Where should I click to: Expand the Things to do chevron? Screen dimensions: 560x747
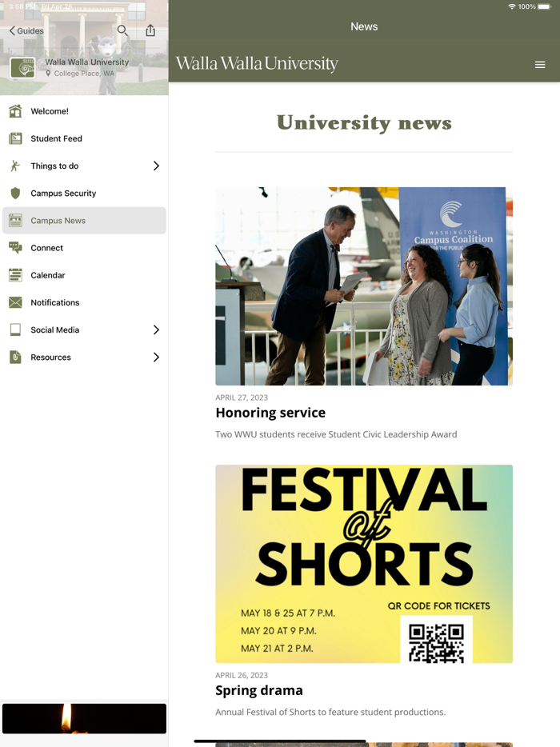point(156,166)
